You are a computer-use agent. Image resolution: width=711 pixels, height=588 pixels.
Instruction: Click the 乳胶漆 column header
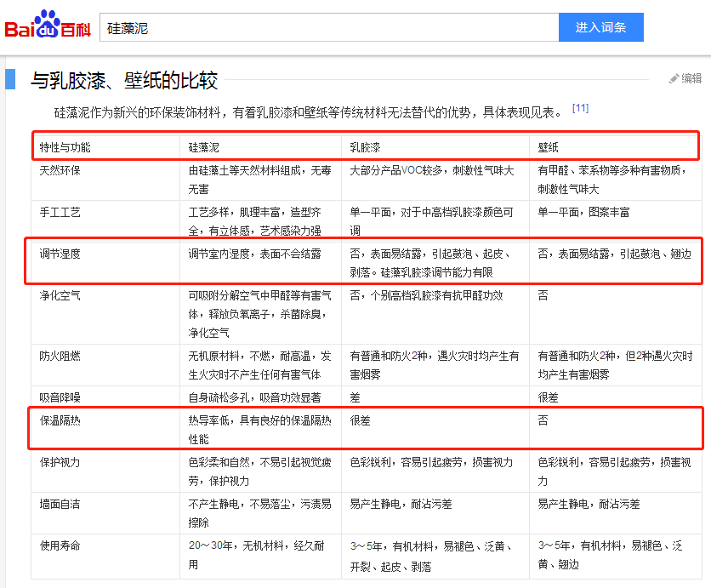[365, 147]
